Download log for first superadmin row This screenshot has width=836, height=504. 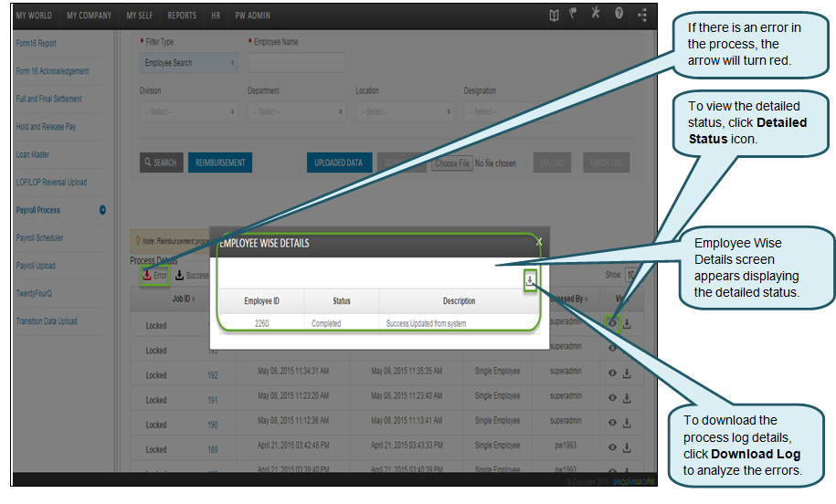pos(627,323)
